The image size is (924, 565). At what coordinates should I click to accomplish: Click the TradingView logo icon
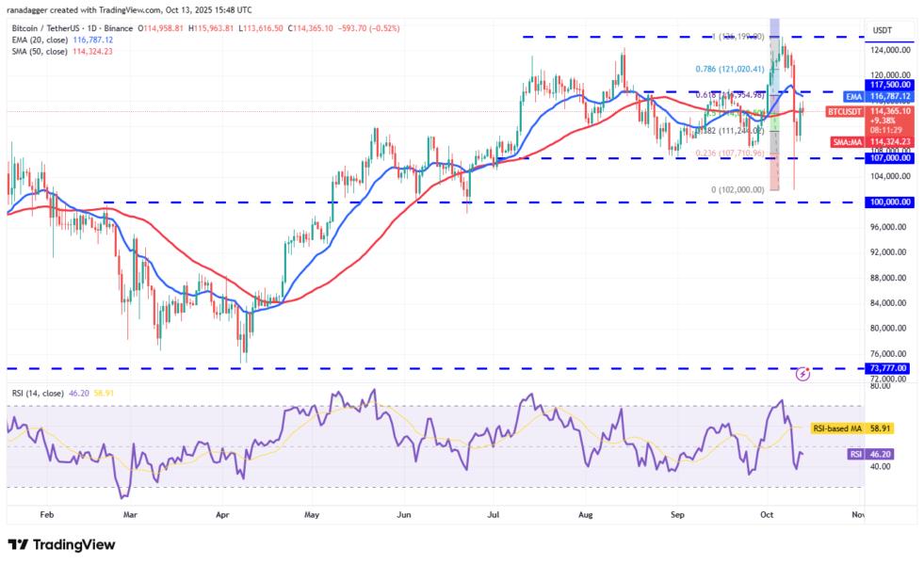(x=18, y=544)
